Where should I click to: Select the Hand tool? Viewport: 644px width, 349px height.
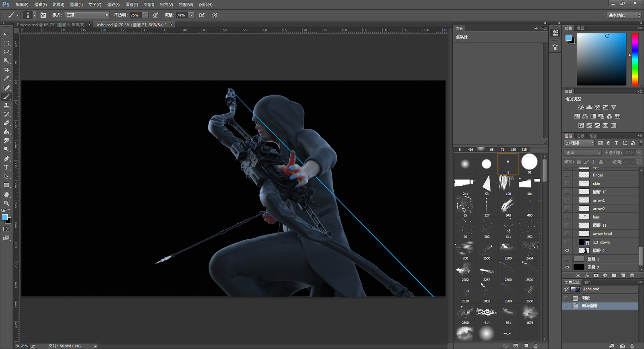(6, 194)
